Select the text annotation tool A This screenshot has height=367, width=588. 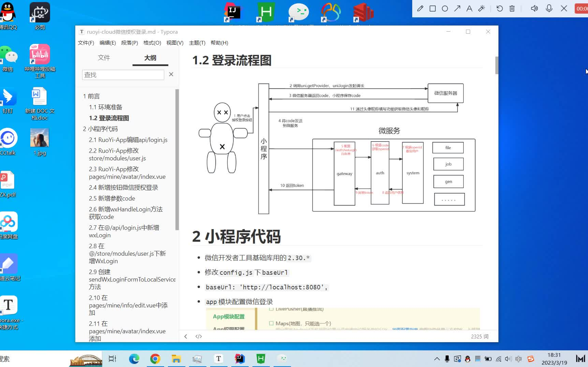469,9
